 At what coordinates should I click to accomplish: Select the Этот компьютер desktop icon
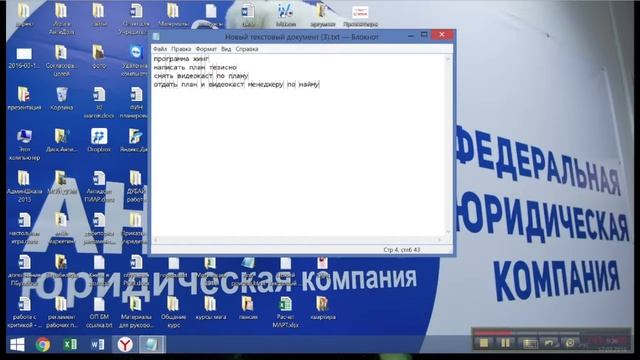24,144
